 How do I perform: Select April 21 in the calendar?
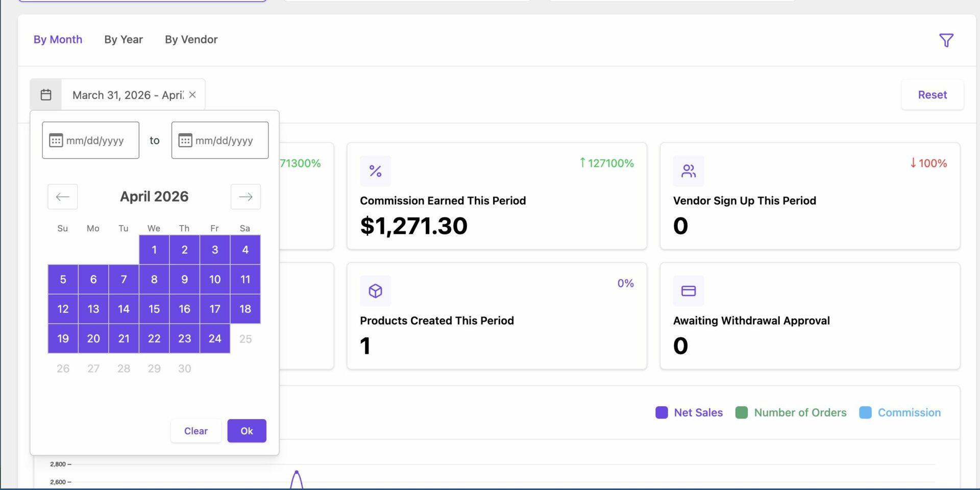pos(124,338)
